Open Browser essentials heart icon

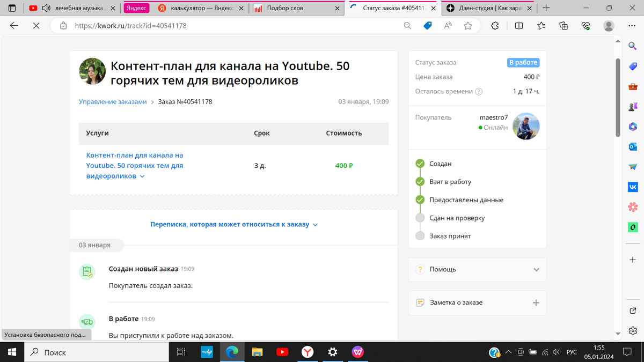(586, 25)
